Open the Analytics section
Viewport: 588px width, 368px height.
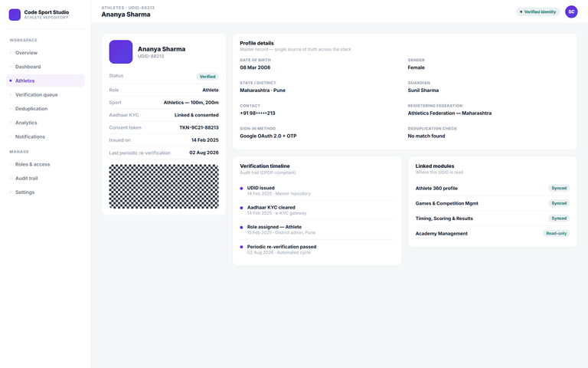45,123
